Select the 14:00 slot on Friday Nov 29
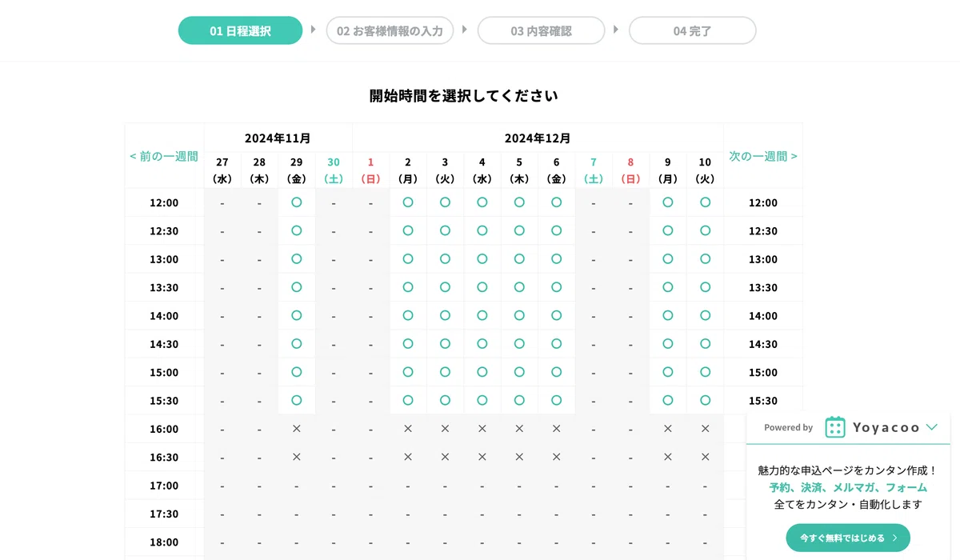This screenshot has width=960, height=560. point(297,315)
